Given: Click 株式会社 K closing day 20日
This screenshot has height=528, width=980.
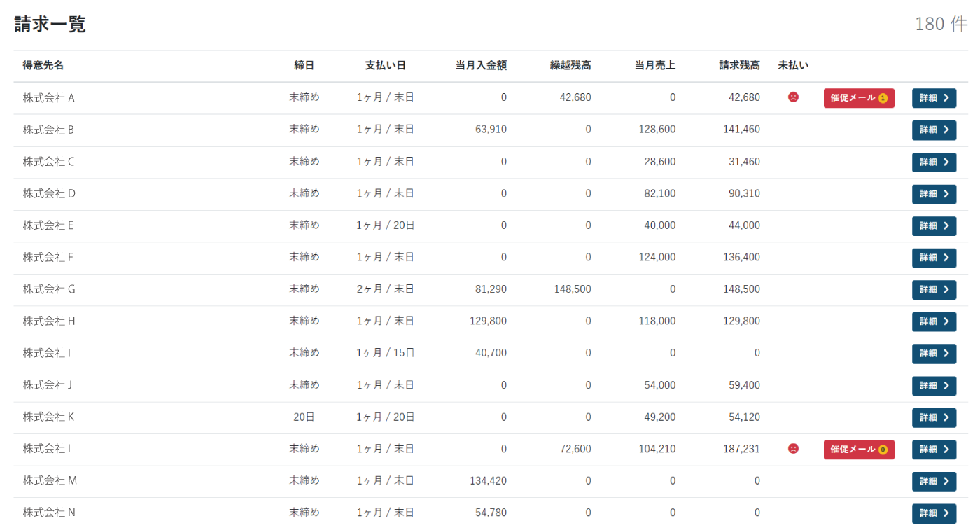Looking at the screenshot, I should point(304,417).
